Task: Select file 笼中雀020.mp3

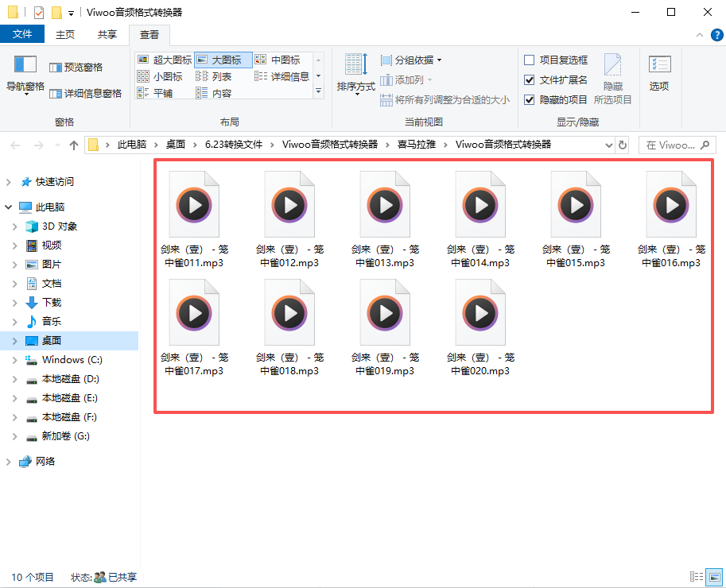Action: tap(480, 327)
